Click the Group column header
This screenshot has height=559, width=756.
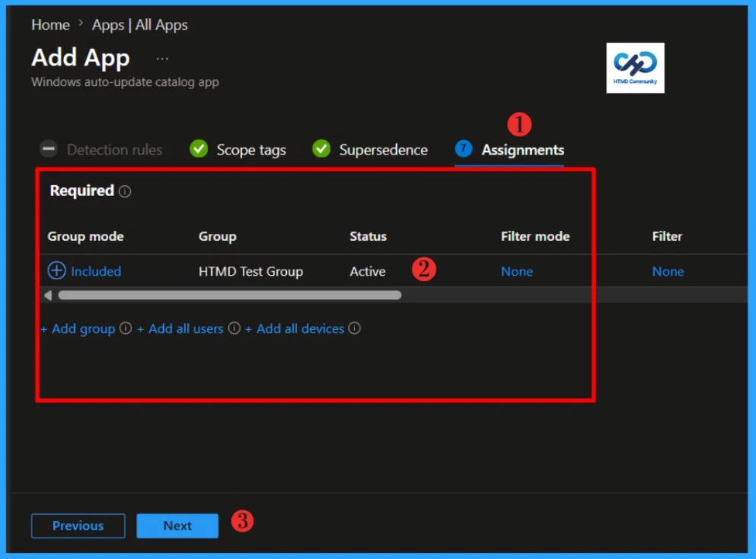[218, 236]
